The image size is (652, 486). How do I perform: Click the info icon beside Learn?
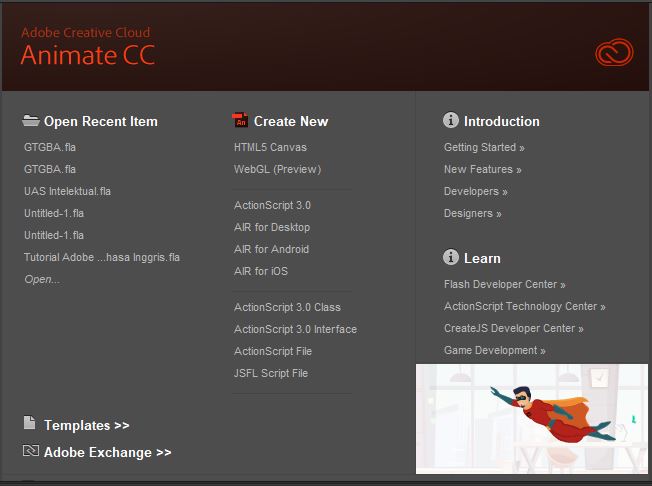click(451, 257)
